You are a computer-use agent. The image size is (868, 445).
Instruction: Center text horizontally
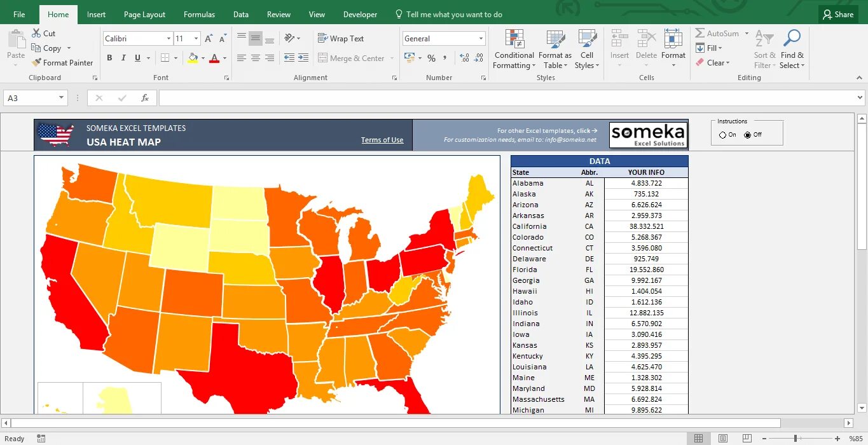pos(256,58)
